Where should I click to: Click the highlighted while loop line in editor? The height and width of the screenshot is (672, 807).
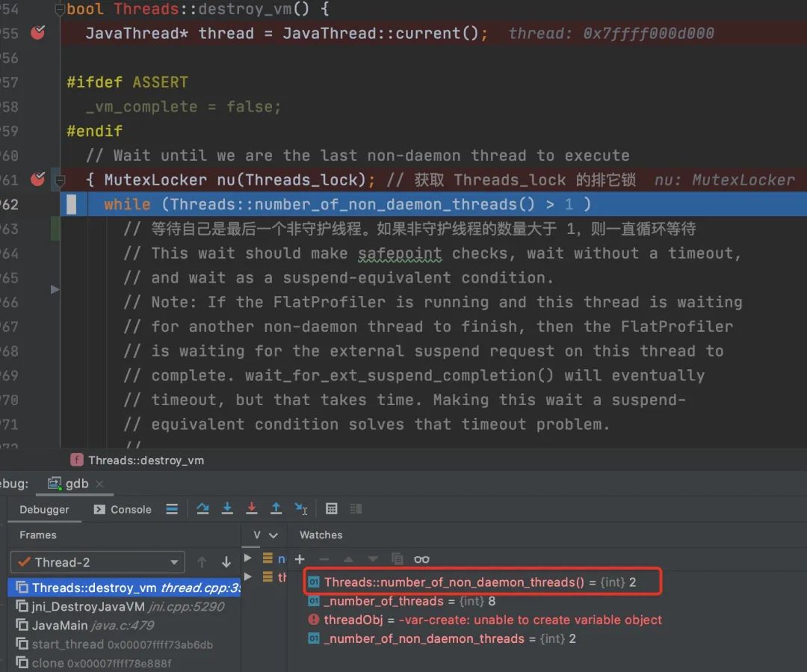click(433, 204)
